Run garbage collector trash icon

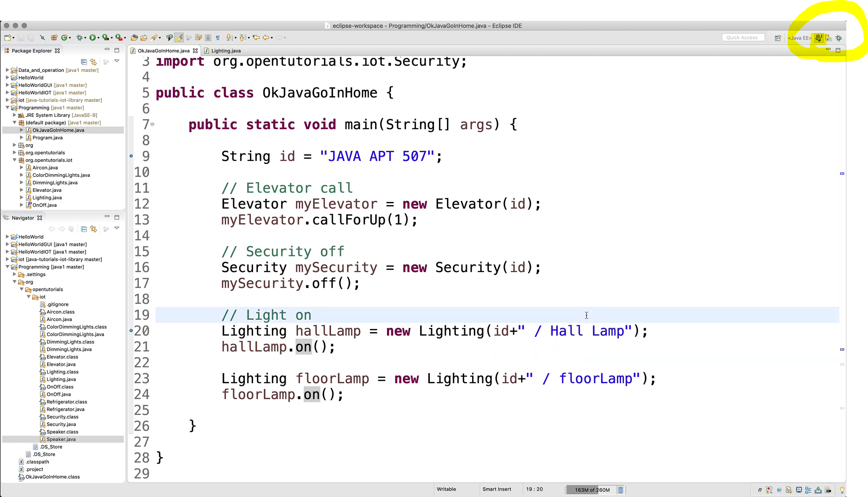tap(621, 490)
